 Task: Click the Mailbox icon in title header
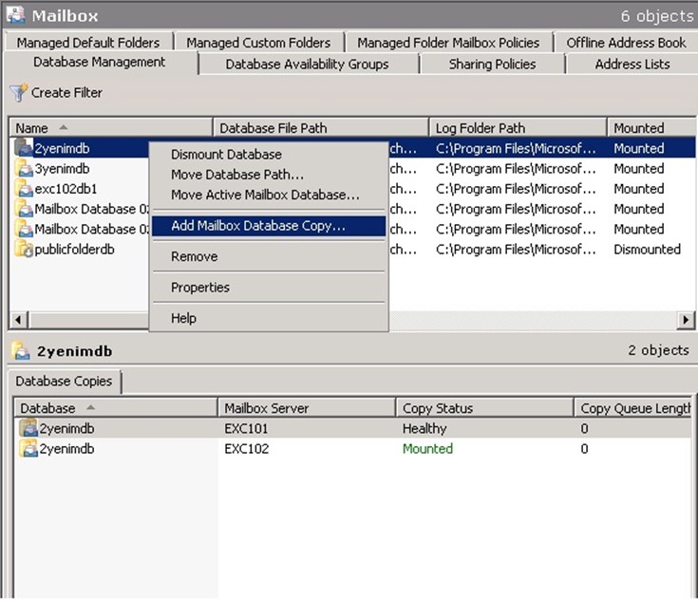pyautogui.click(x=16, y=15)
